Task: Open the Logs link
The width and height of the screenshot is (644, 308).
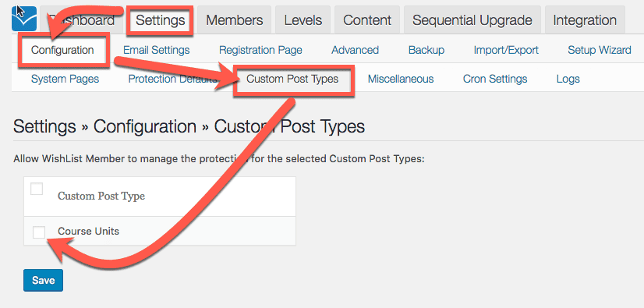Action: click(x=568, y=79)
